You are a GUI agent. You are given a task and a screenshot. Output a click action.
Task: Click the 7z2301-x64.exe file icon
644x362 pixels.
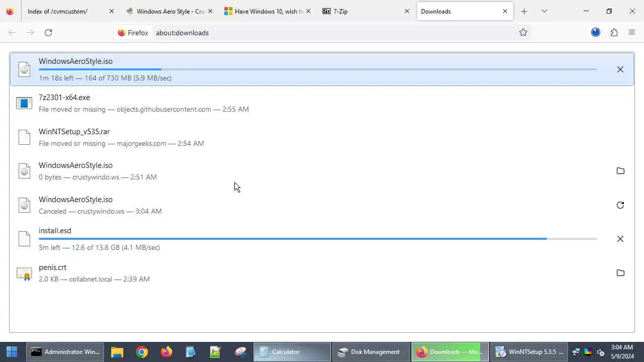[24, 103]
